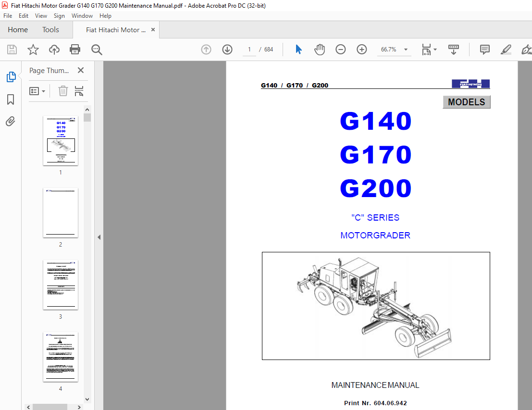Image resolution: width=532 pixels, height=410 pixels.
Task: Click the motor grader illustration
Action: click(376, 306)
